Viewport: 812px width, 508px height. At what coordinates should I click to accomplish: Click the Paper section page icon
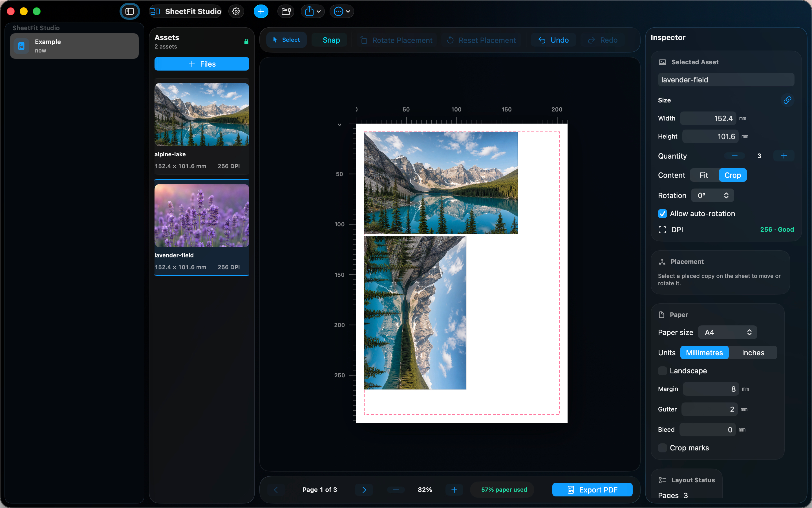[x=661, y=314]
